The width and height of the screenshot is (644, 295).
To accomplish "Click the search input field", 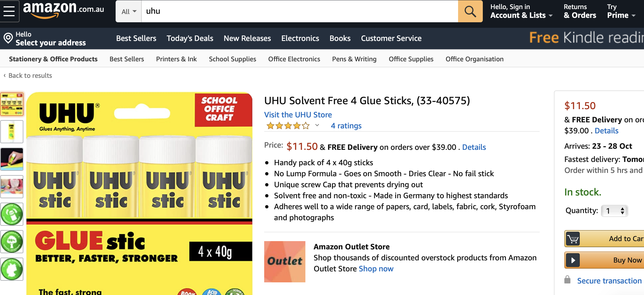I will tap(299, 11).
